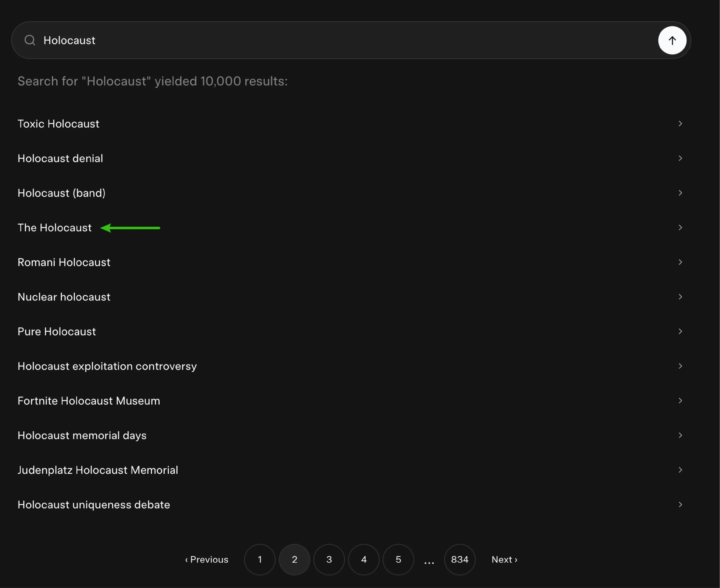Click chevron beside Toxic Holocaust result
The height and width of the screenshot is (588, 720).
coord(680,124)
